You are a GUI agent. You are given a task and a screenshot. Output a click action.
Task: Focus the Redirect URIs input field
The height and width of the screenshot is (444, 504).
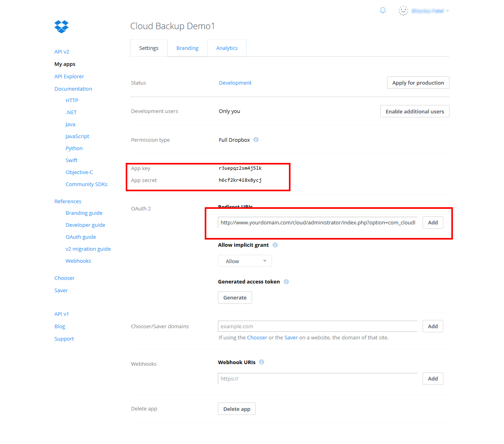[318, 222]
